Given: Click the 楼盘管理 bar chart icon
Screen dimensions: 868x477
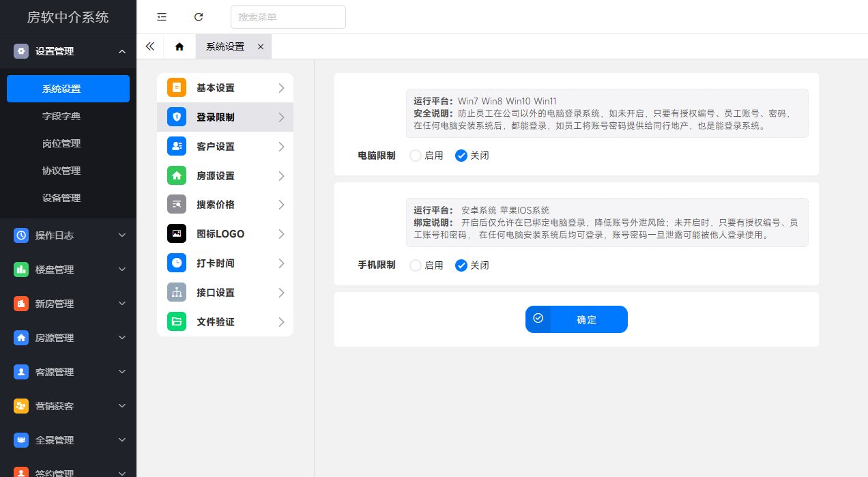Looking at the screenshot, I should 21,270.
